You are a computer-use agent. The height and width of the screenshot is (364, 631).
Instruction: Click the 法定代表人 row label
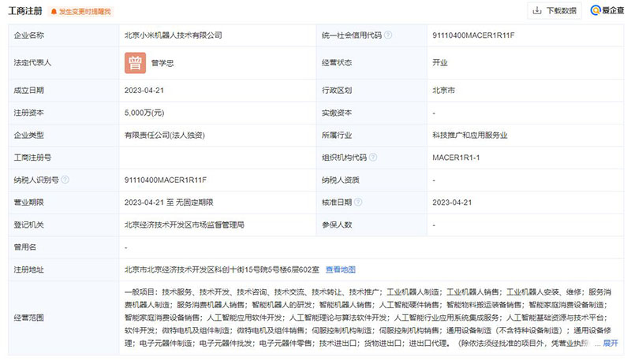pos(32,63)
